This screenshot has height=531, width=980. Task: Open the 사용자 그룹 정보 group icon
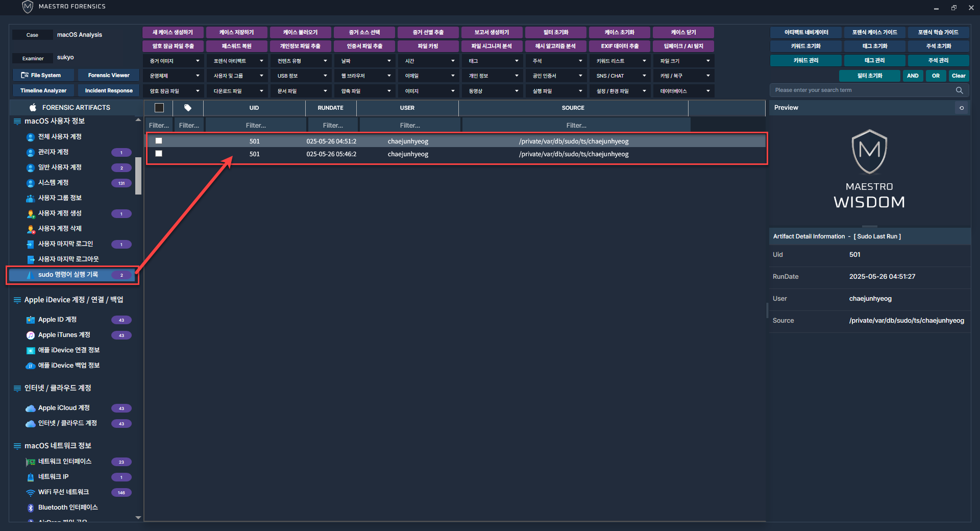coord(30,198)
